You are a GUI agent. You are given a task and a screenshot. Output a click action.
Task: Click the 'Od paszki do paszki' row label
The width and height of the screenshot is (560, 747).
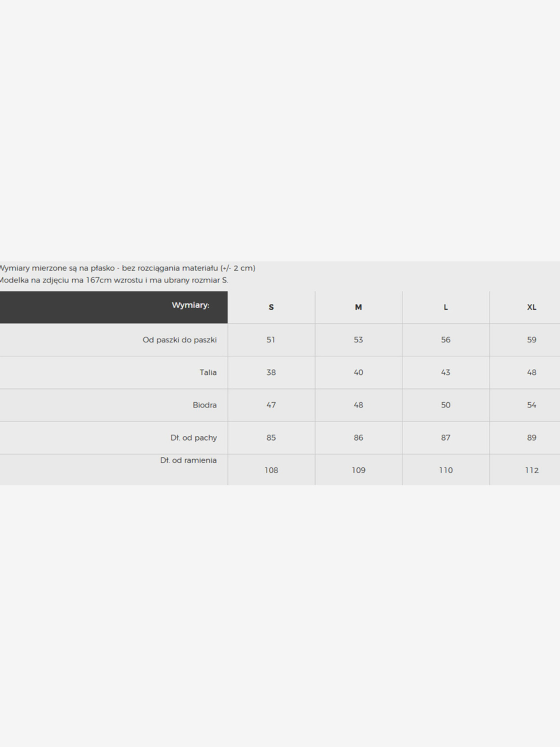tap(179, 340)
